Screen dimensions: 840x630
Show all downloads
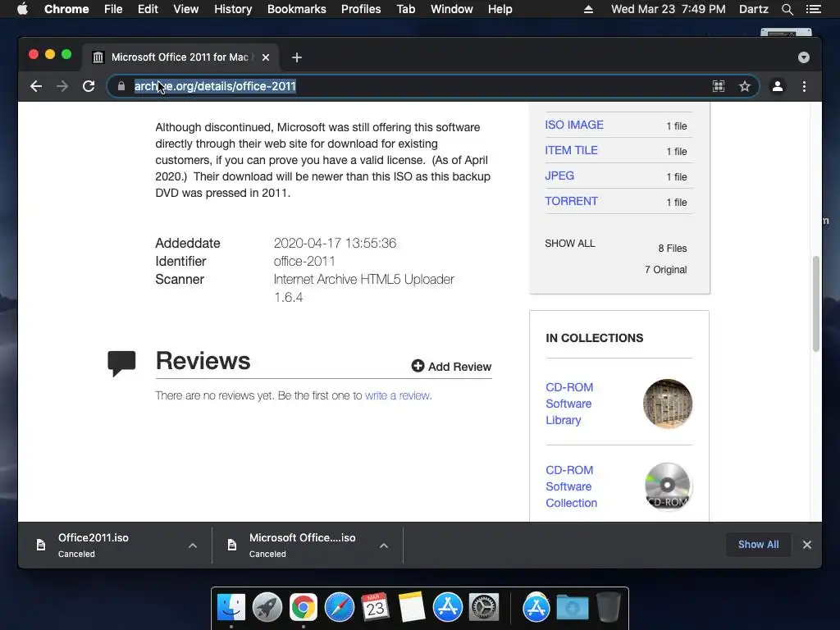click(758, 545)
